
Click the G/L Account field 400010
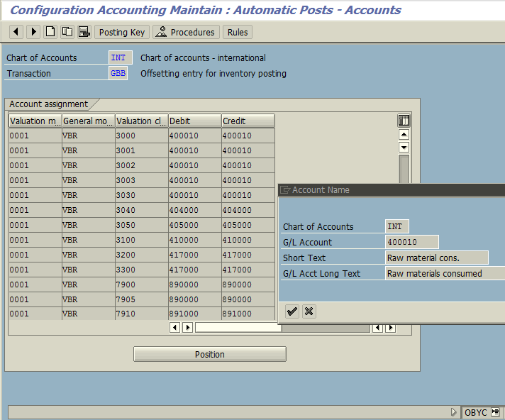tap(411, 242)
